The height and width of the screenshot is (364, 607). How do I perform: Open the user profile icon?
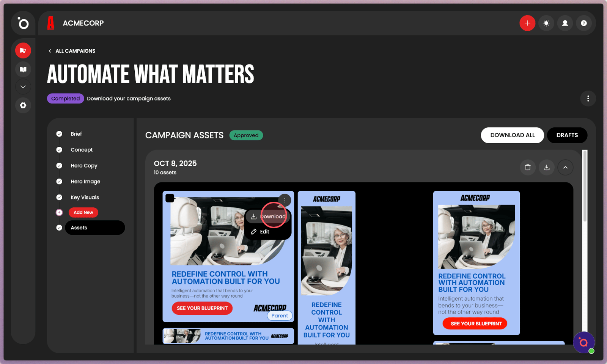point(565,23)
